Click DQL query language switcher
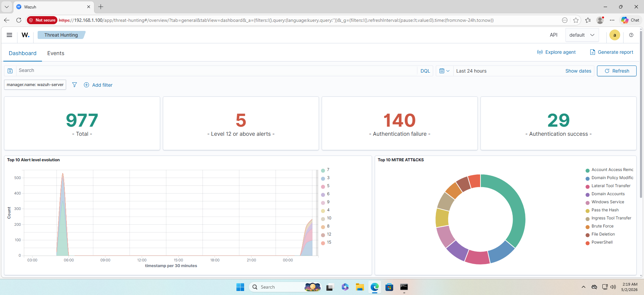 (425, 71)
